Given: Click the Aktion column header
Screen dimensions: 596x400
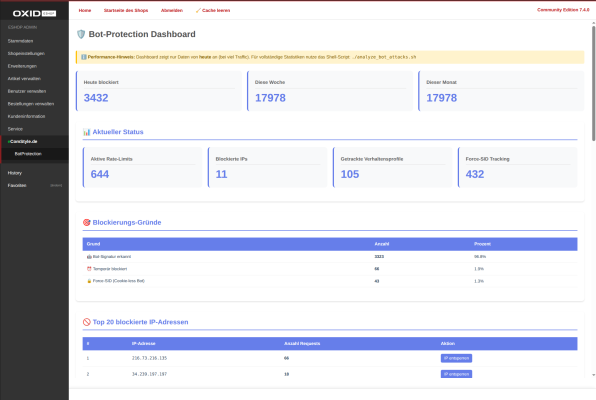Looking at the screenshot, I should 448,344.
